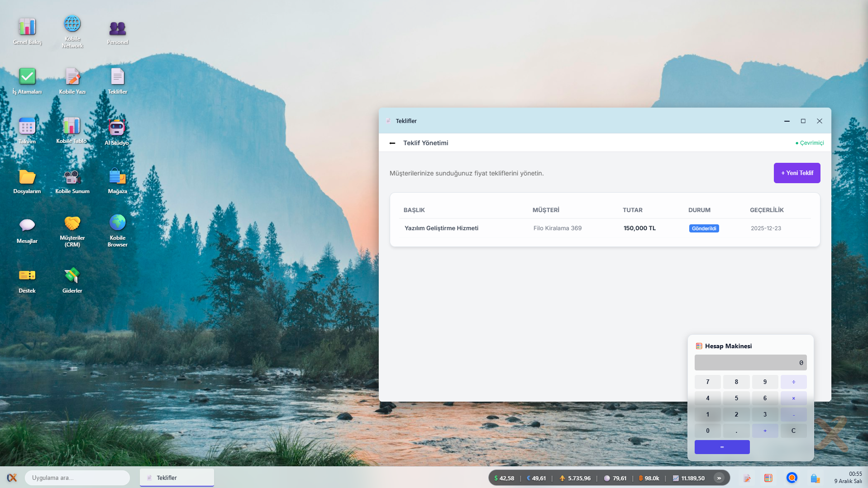
Task: Open Kobile Network globe icon
Action: [x=72, y=25]
